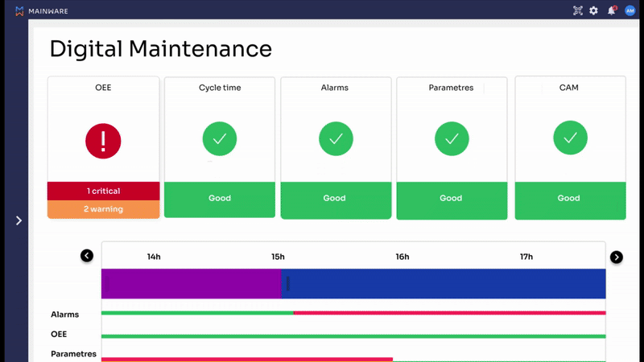Screen dimensions: 644x362
Task: Click the Digital Maintenance heading
Action: click(x=160, y=49)
